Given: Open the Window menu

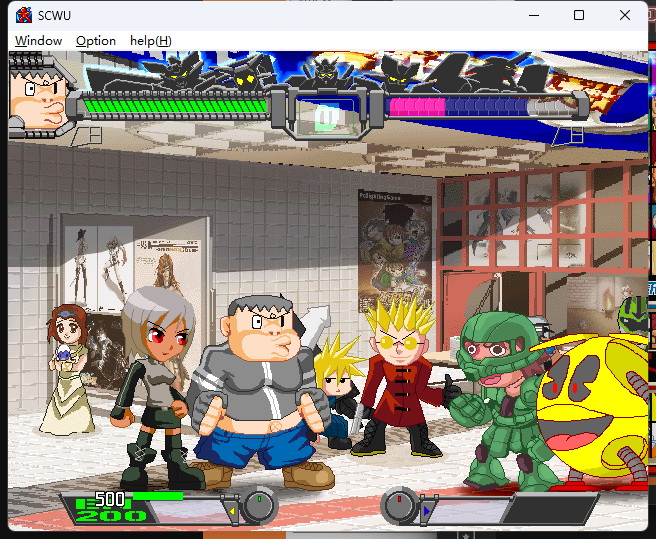Looking at the screenshot, I should 38,41.
